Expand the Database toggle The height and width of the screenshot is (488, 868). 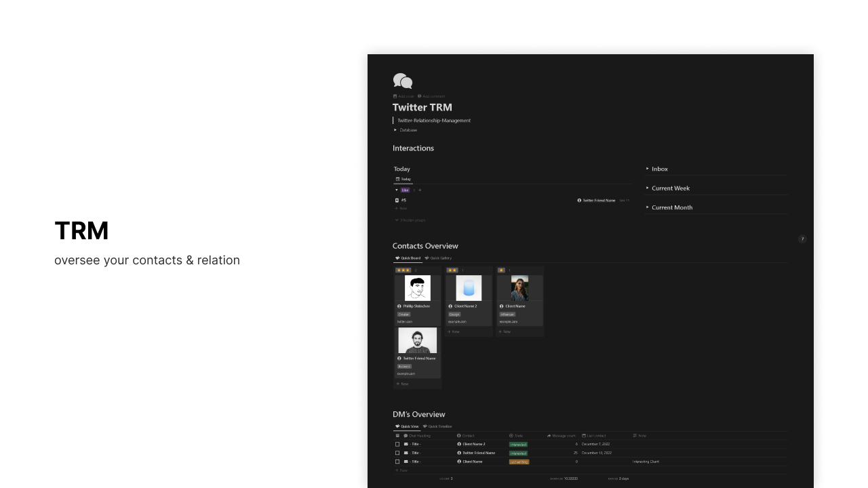pos(395,130)
